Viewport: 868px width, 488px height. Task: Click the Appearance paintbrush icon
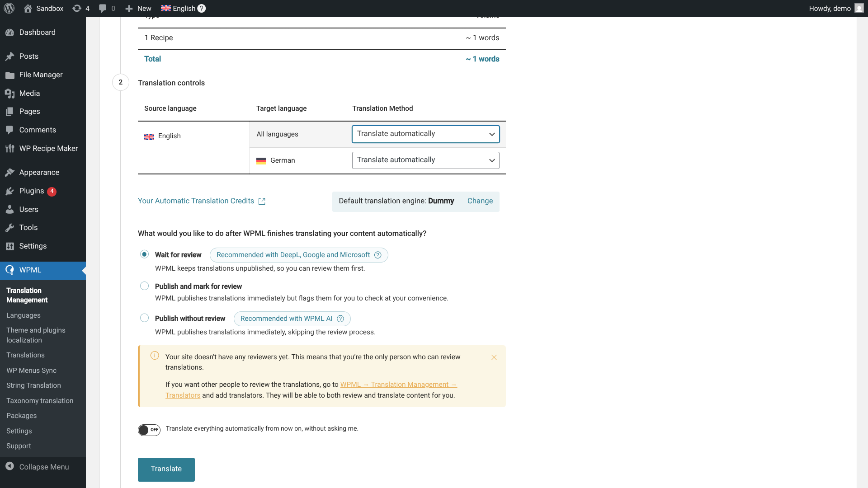[x=10, y=173]
